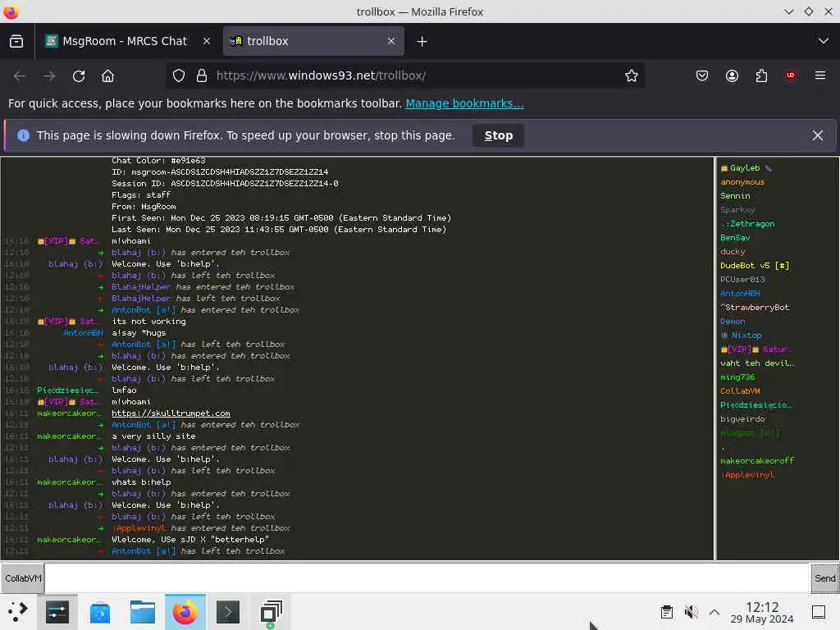Open Manage bookmarks link
Image resolution: width=840 pixels, height=630 pixels.
click(x=464, y=103)
